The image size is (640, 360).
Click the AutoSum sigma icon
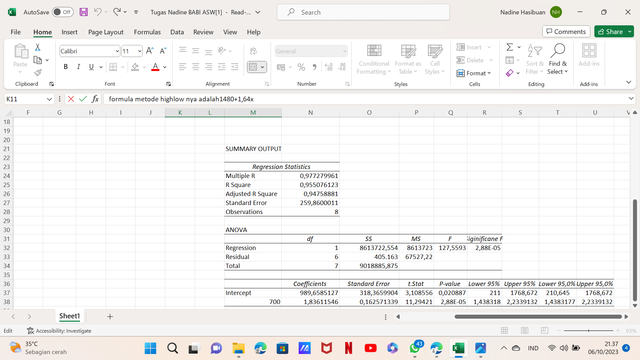510,47
